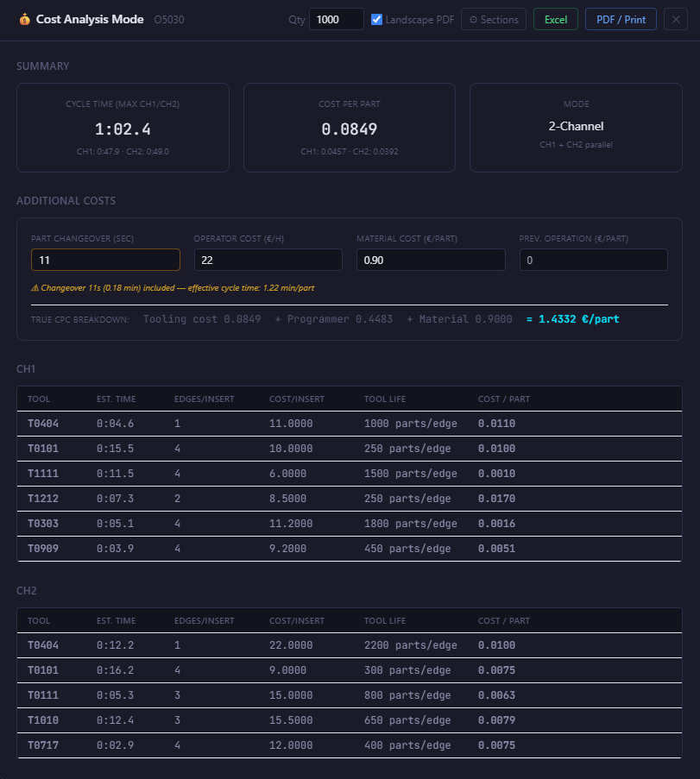Select CH1 row T0404 tool name
The width and height of the screenshot is (700, 779).
[x=43, y=424]
